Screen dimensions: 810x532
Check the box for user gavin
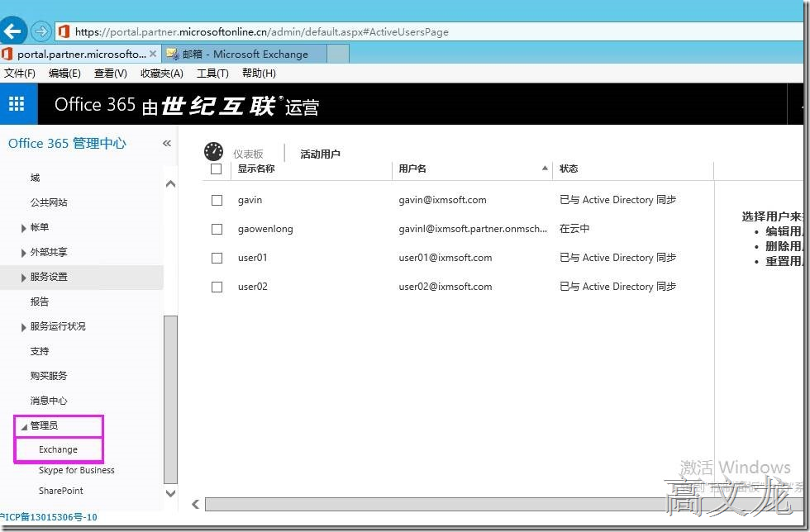tap(217, 200)
